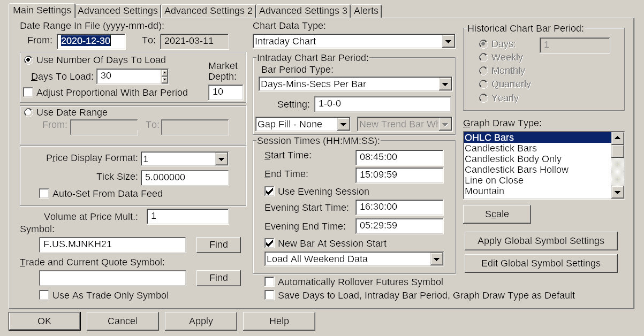644x336 pixels.
Task: Decrease Days To Load with down arrow
Action: (165, 80)
